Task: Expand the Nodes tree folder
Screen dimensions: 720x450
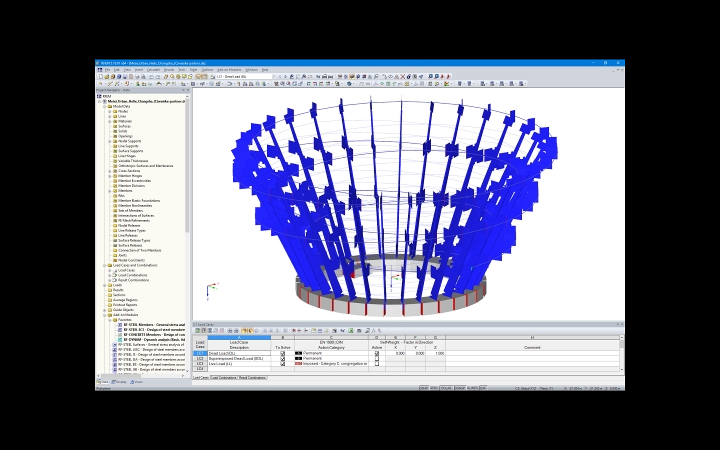Action: [110, 112]
